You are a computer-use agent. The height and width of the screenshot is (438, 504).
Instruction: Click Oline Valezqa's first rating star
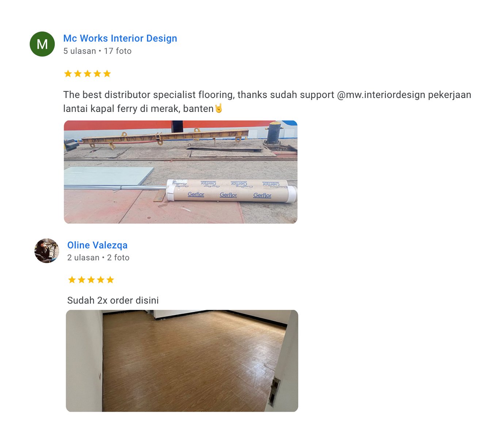point(72,280)
